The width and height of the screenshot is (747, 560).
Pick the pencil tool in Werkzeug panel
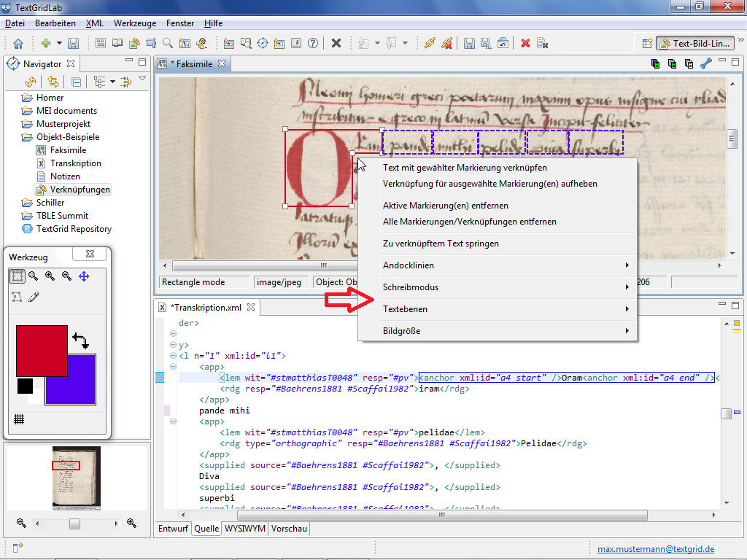click(x=34, y=297)
